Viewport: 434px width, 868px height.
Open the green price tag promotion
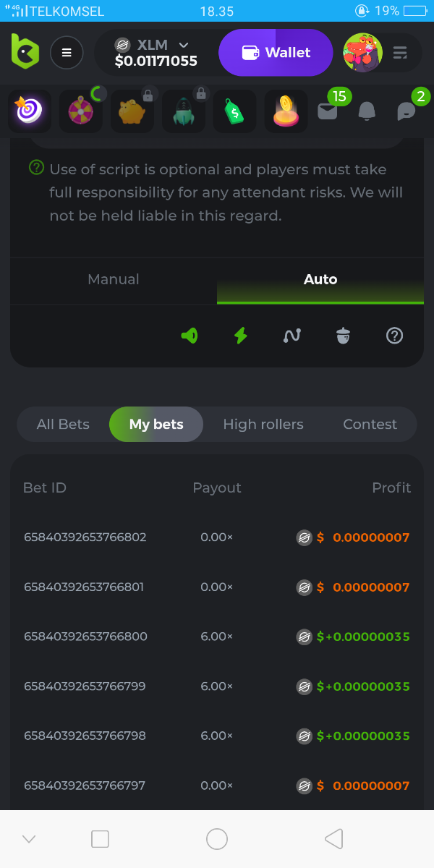click(x=234, y=111)
